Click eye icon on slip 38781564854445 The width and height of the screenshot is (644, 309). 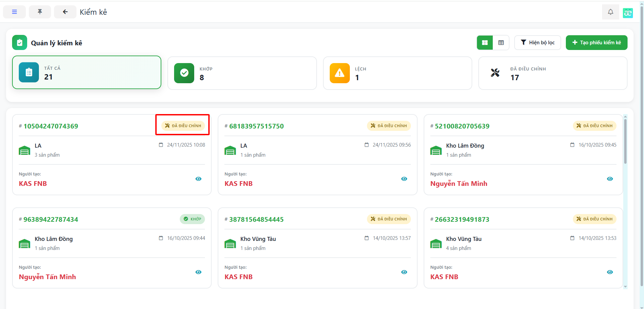[x=404, y=272]
